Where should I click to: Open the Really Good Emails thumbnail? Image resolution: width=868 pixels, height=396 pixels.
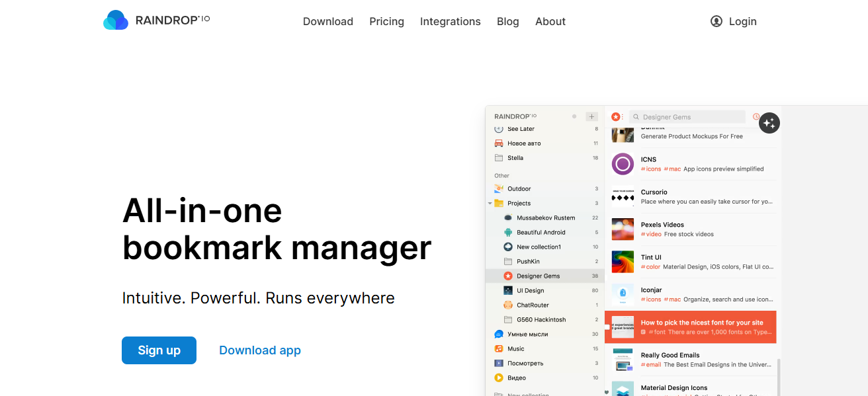point(623,360)
